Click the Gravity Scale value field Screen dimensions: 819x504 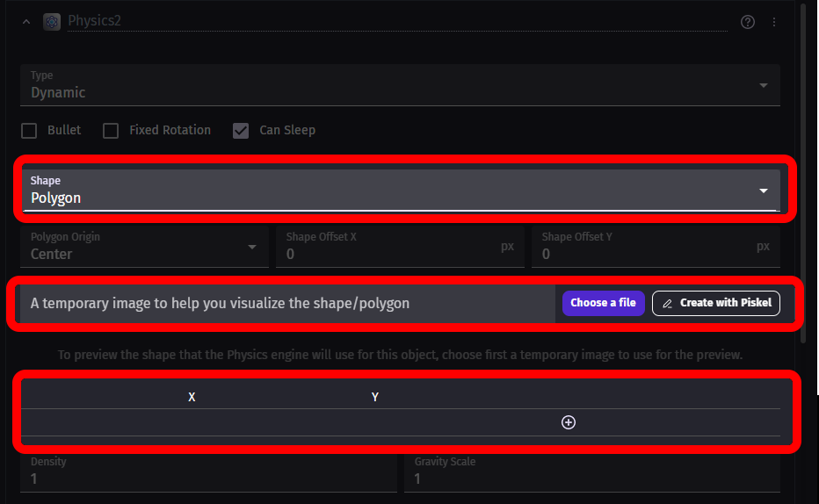pos(592,472)
